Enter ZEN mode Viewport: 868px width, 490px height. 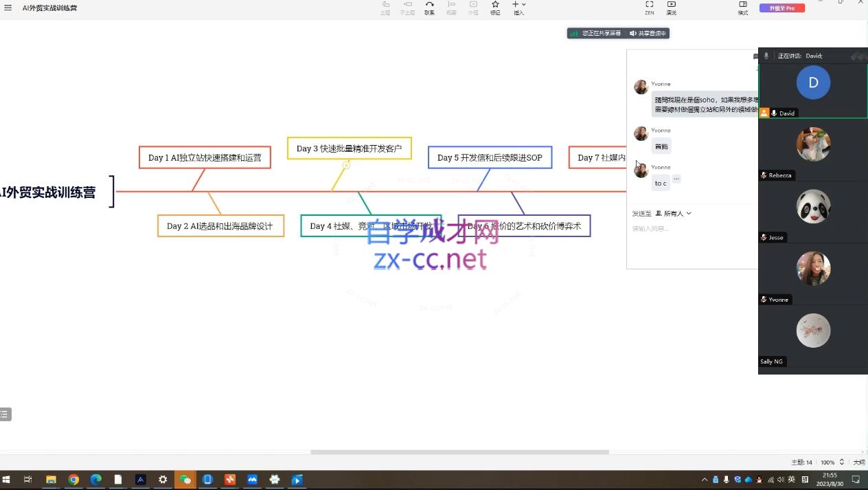point(650,8)
